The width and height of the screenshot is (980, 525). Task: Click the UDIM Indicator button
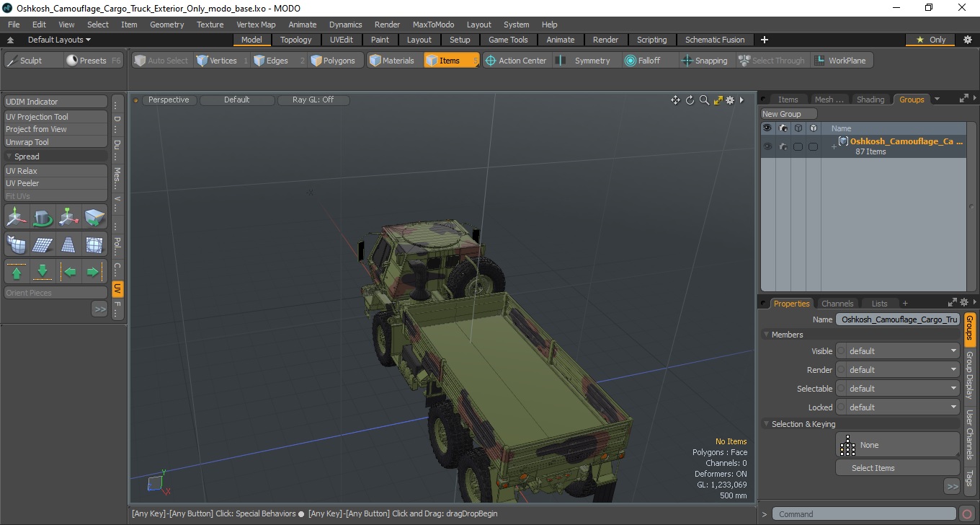(x=55, y=102)
